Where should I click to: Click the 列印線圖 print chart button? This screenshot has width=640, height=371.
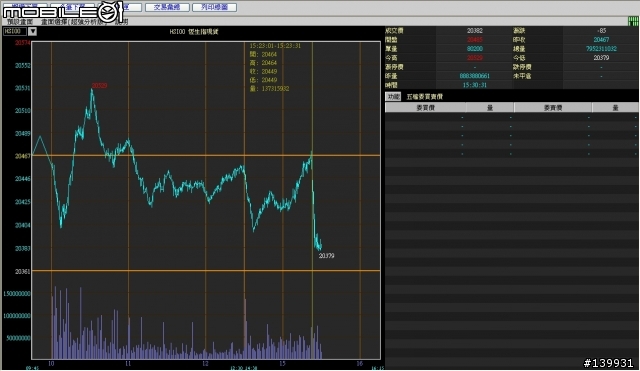(x=215, y=7)
